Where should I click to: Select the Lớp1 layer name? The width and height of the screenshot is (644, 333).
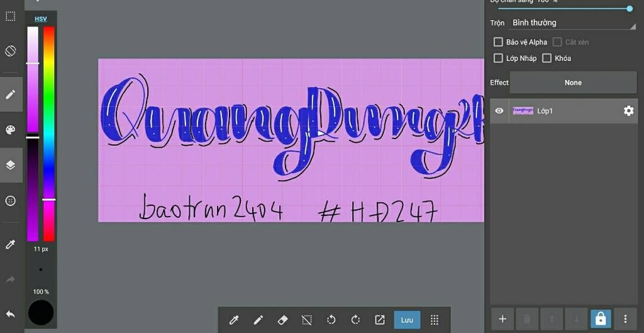[x=545, y=111]
